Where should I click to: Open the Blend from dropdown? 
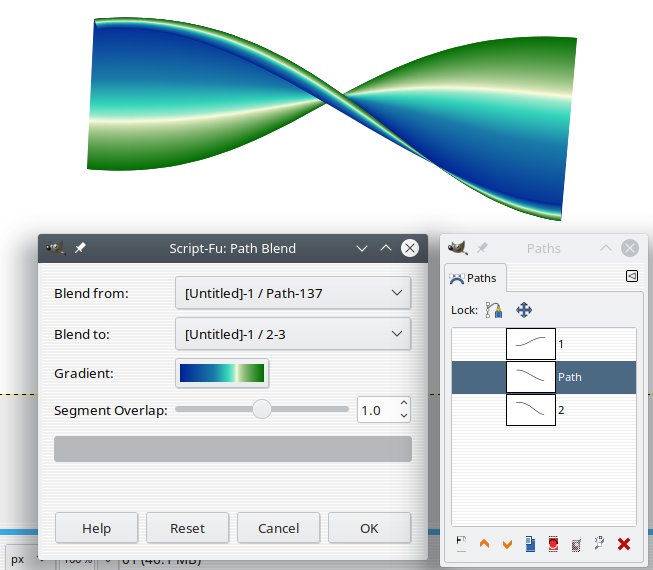[293, 293]
